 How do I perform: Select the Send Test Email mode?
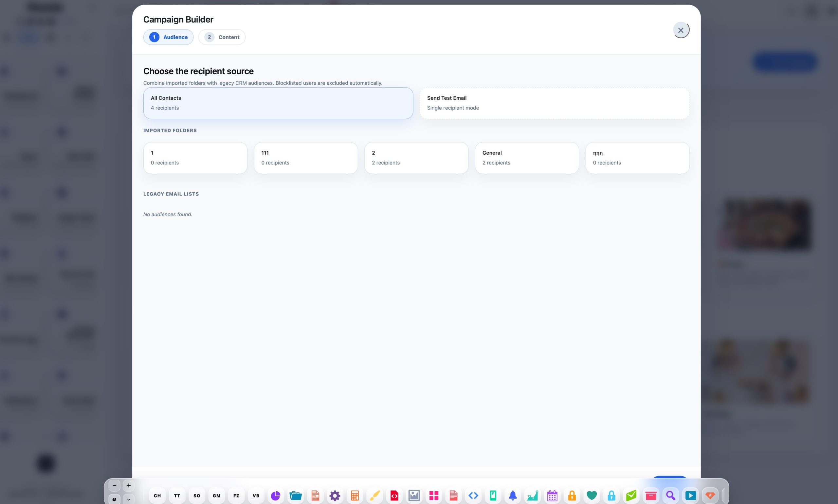[x=554, y=103]
